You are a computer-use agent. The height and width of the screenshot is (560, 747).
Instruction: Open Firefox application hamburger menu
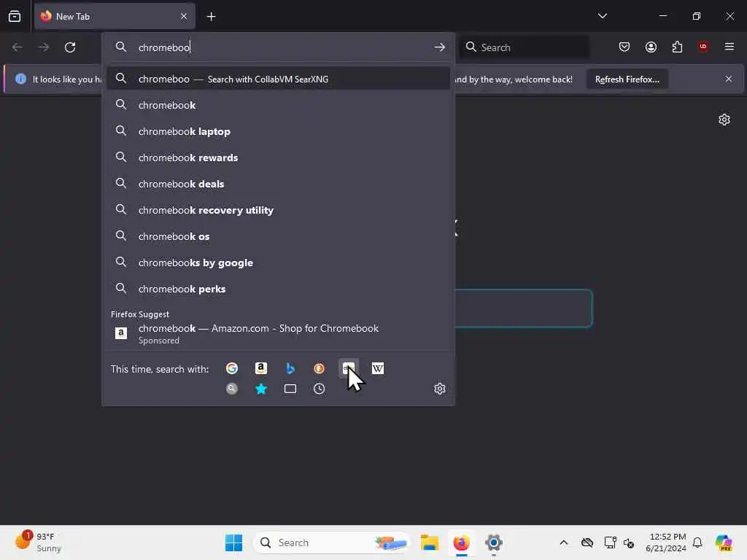[x=729, y=47]
